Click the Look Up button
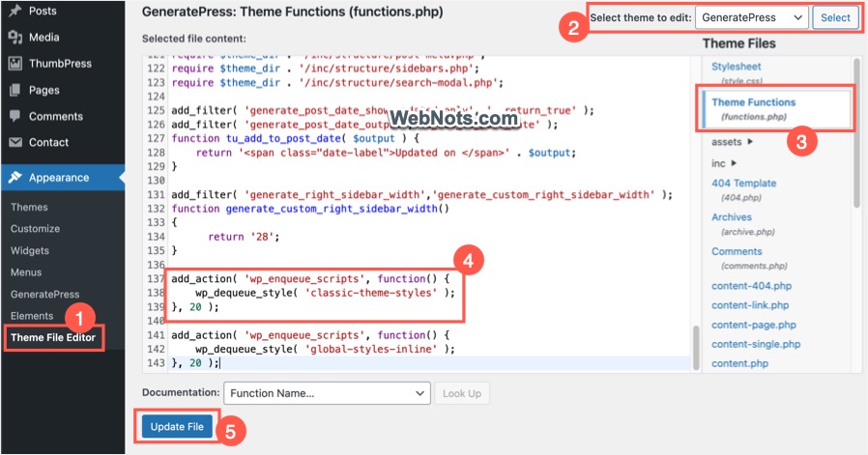The image size is (868, 455). [x=462, y=393]
